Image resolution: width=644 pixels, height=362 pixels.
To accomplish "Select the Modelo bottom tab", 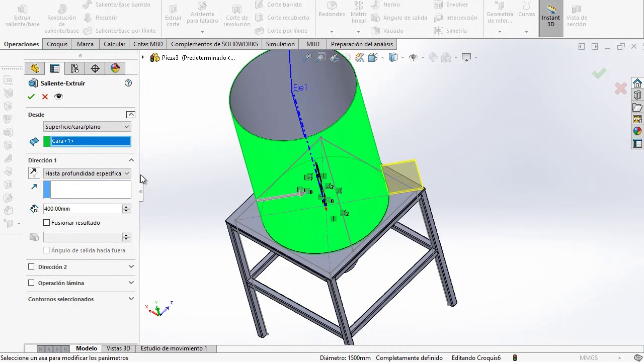I will (87, 348).
